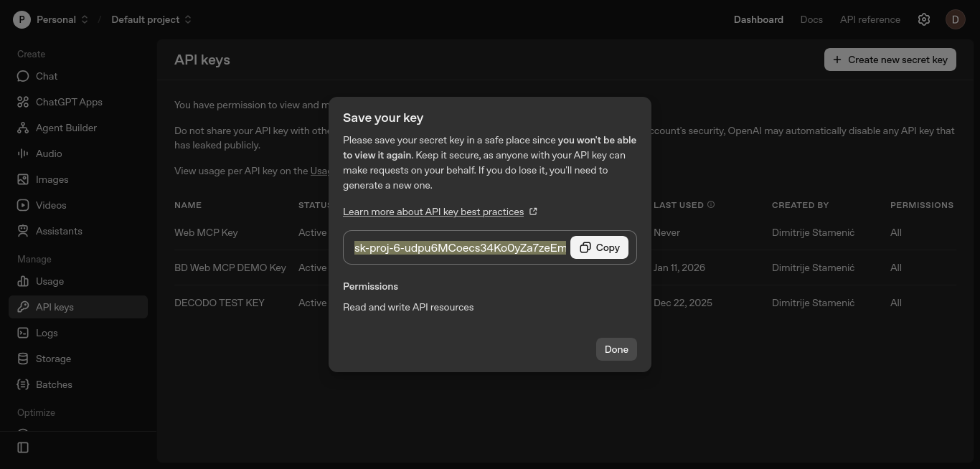The image size is (980, 469).
Task: Open the settings gear
Action: point(924,19)
